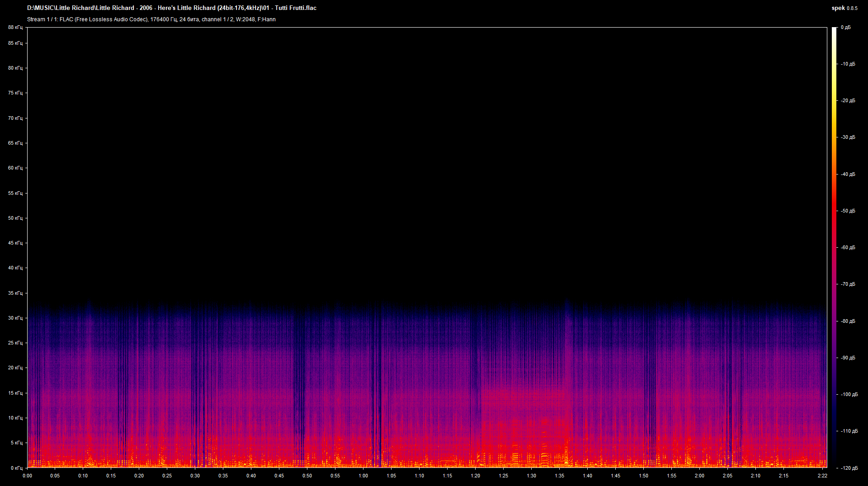This screenshot has height=486, width=868.
Task: Click the "88 кГц" frequency axis label
Action: click(x=14, y=27)
